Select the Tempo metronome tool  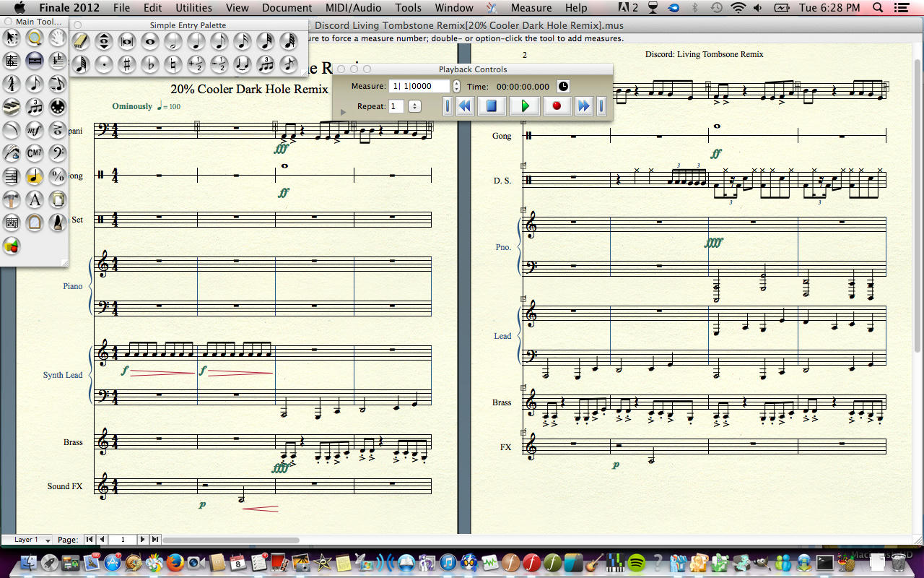coord(58,223)
